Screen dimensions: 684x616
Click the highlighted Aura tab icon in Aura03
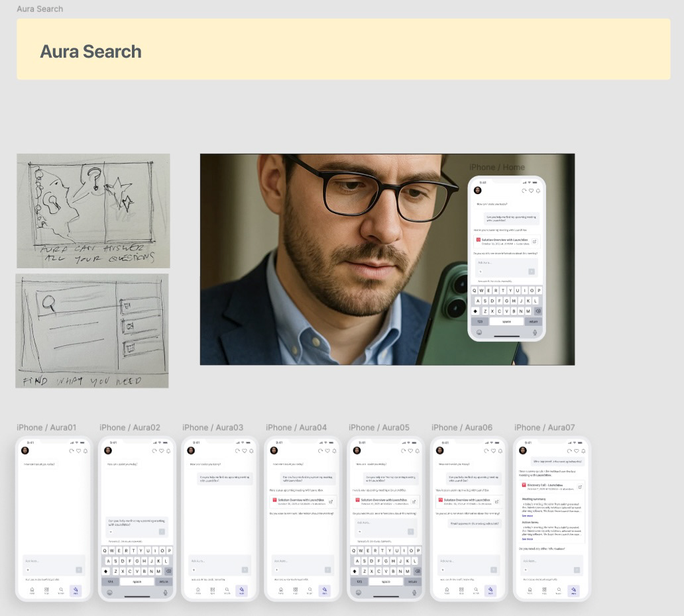[x=241, y=591]
